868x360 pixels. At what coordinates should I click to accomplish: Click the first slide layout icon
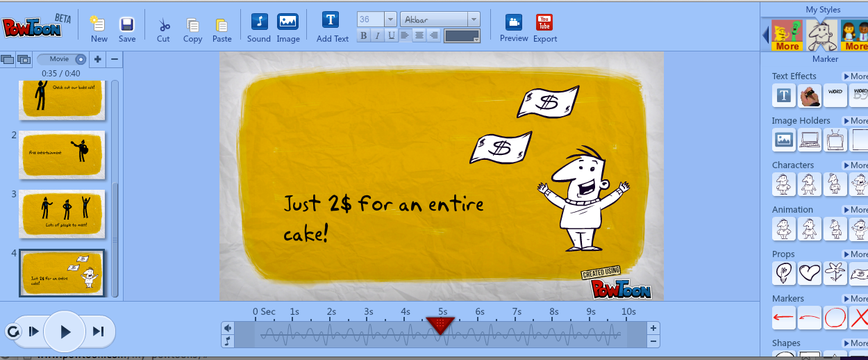pyautogui.click(x=8, y=60)
